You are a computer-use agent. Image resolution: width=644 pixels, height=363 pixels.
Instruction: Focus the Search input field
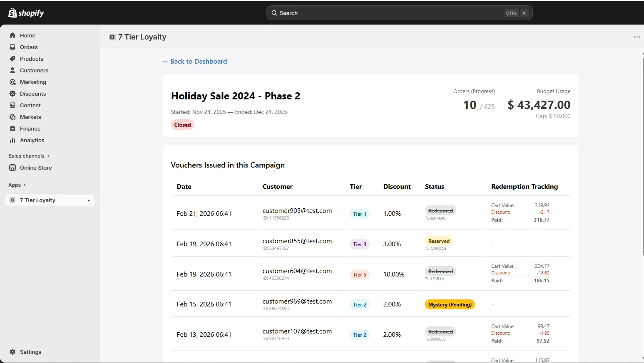(399, 13)
